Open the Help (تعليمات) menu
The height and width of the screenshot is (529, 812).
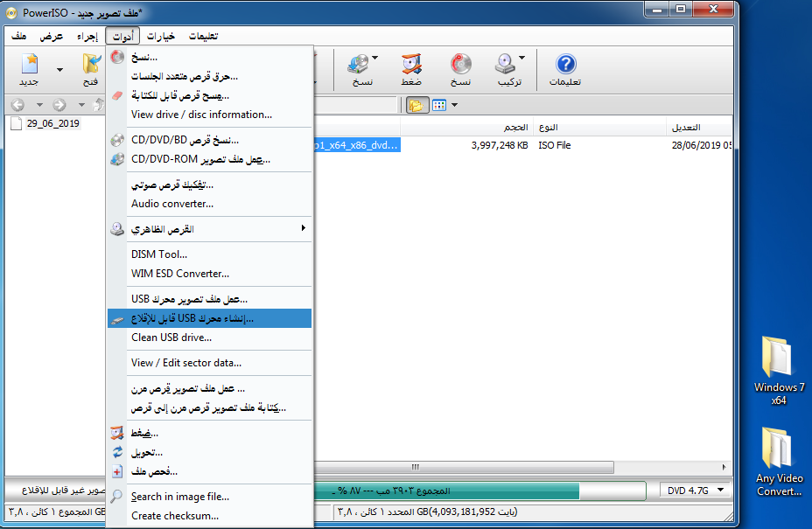point(204,36)
